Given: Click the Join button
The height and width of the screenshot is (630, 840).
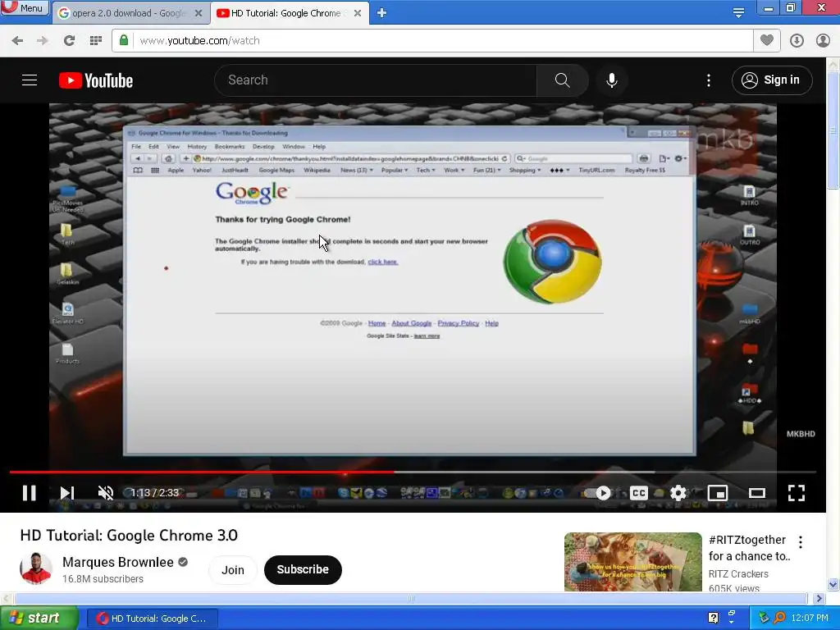Looking at the screenshot, I should [x=233, y=570].
